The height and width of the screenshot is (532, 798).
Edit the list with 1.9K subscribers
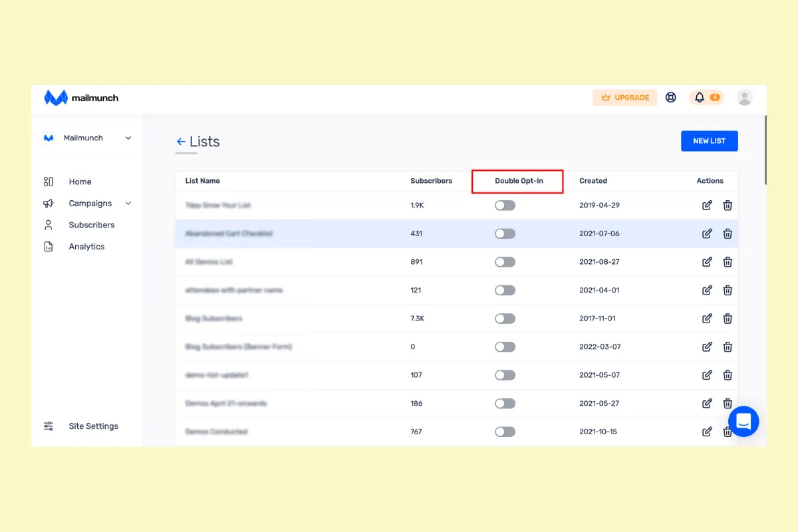(707, 205)
